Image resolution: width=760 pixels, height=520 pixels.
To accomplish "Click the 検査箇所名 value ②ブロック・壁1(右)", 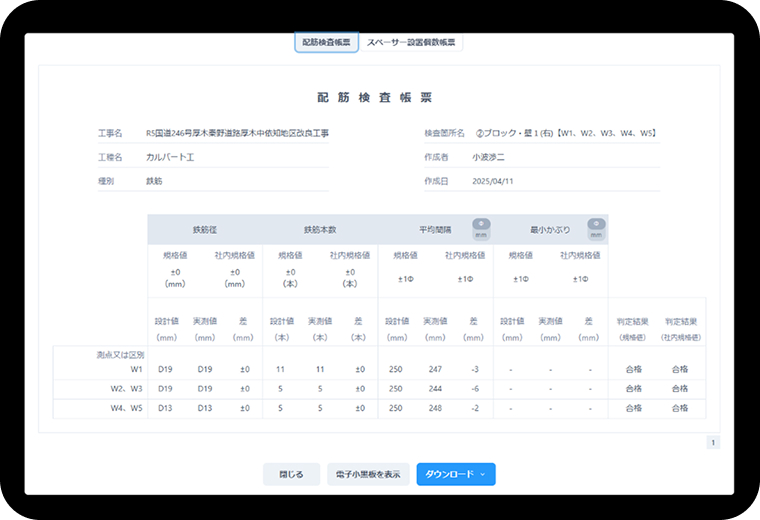I will pyautogui.click(x=565, y=132).
